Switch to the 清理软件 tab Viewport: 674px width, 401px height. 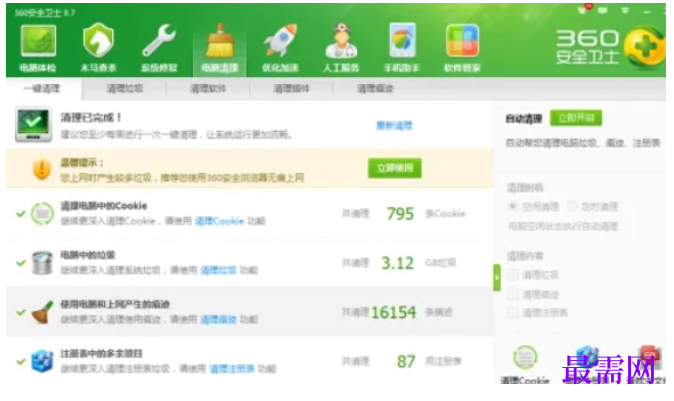pos(208,89)
